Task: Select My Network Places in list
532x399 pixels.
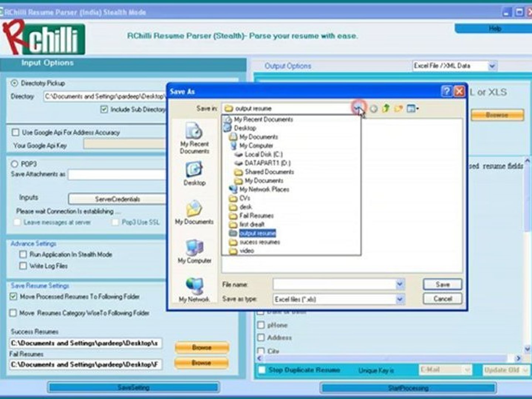Action: coord(259,189)
